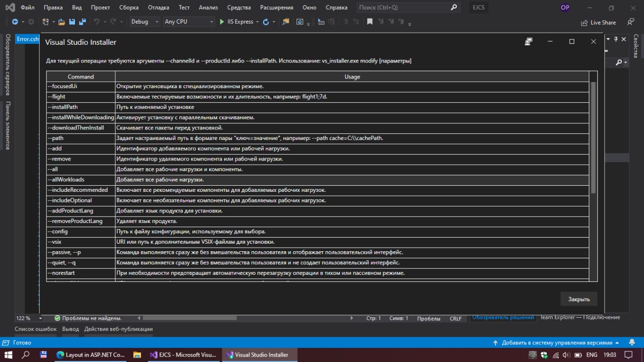This screenshot has height=362, width=644.
Task: Click Добавить в систему управления версиями
Action: click(556, 342)
